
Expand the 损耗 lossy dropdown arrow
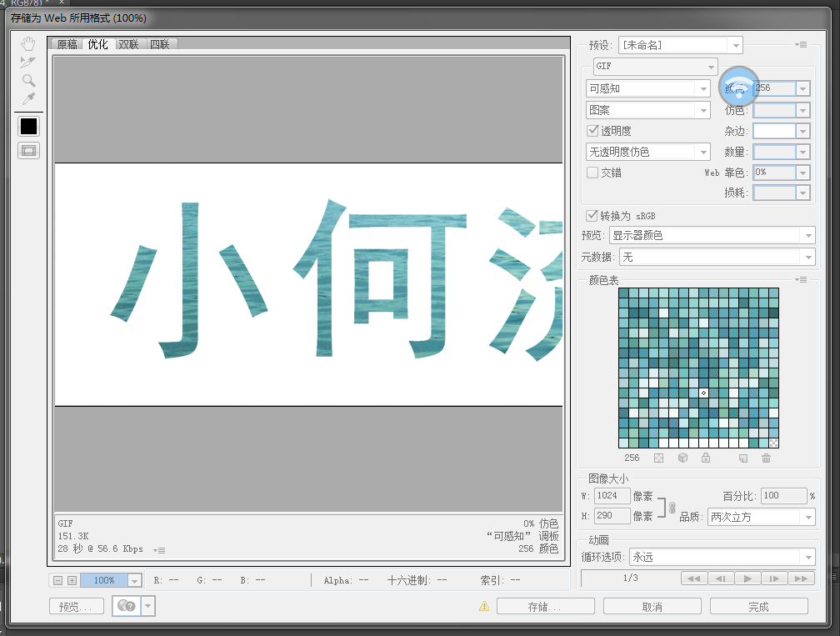point(802,193)
